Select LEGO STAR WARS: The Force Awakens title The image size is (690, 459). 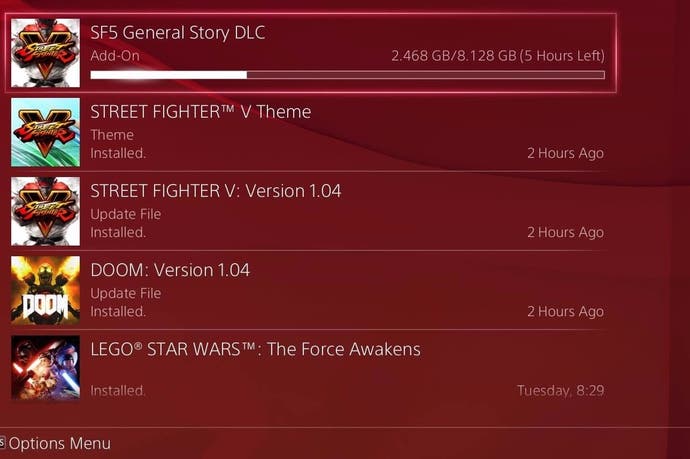pos(255,349)
